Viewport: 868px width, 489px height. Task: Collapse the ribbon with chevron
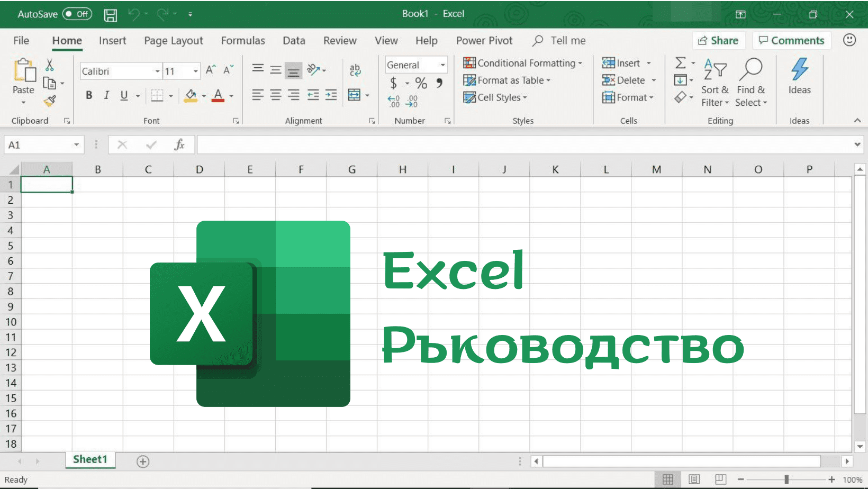857,121
